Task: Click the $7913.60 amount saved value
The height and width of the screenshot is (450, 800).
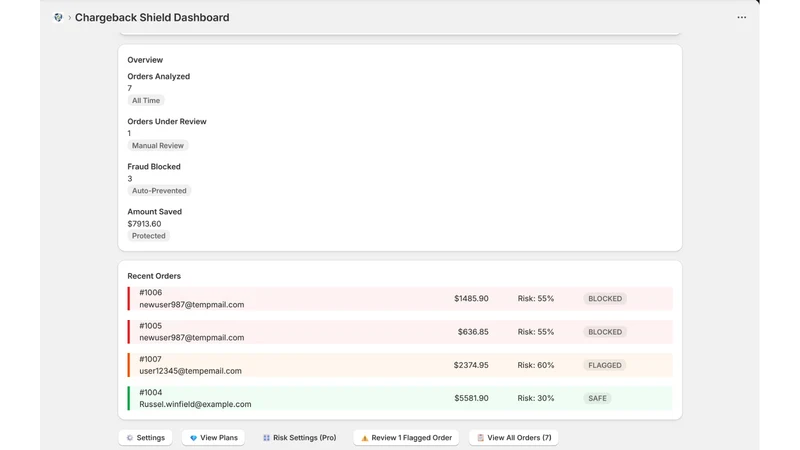Action: click(x=144, y=224)
